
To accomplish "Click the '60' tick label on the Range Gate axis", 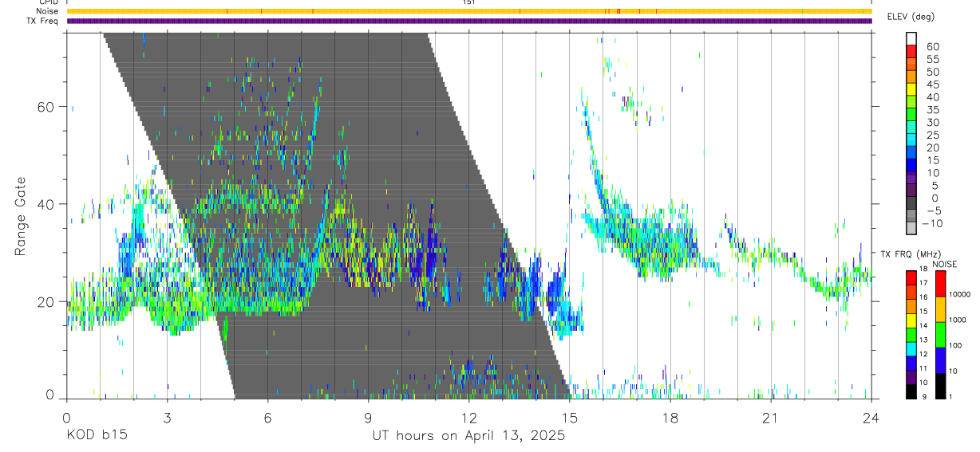I will click(x=45, y=106).
